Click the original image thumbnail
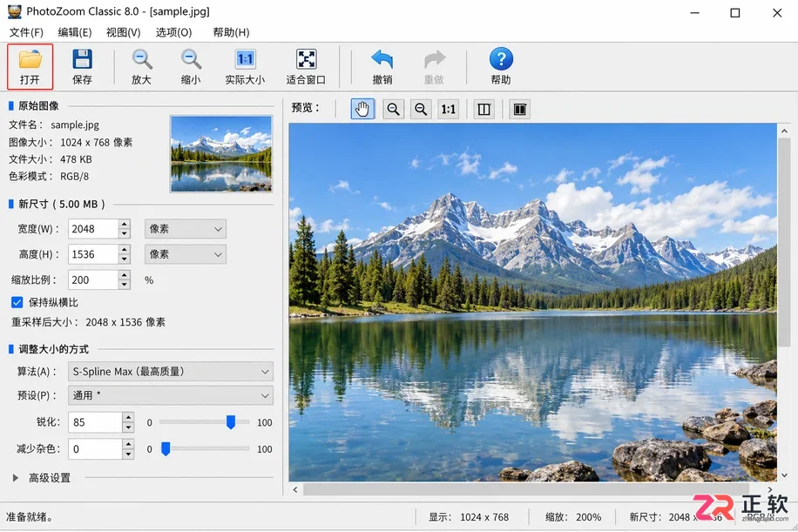Screen dimensions: 798x532 (221, 154)
